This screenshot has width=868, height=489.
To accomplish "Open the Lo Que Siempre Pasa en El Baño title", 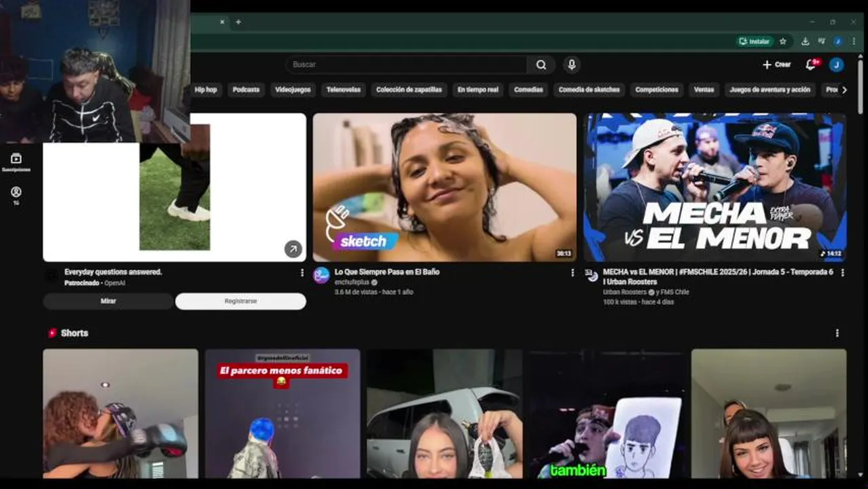I will [387, 272].
